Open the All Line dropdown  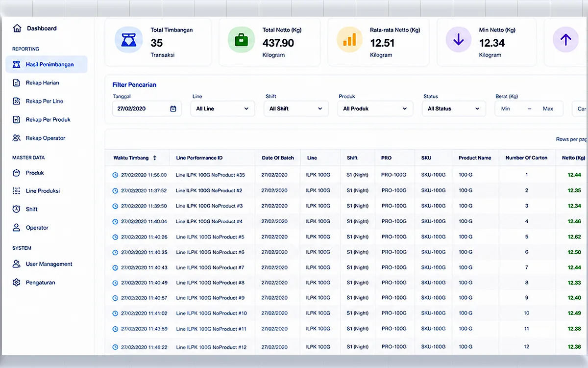click(x=223, y=108)
